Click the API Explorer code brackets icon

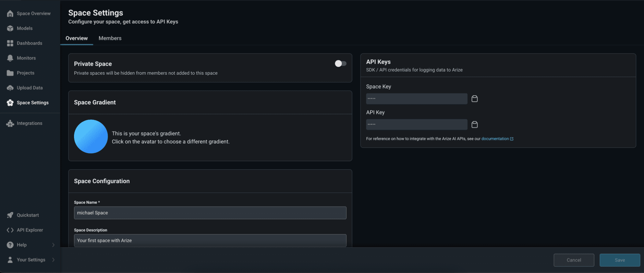coord(10,230)
